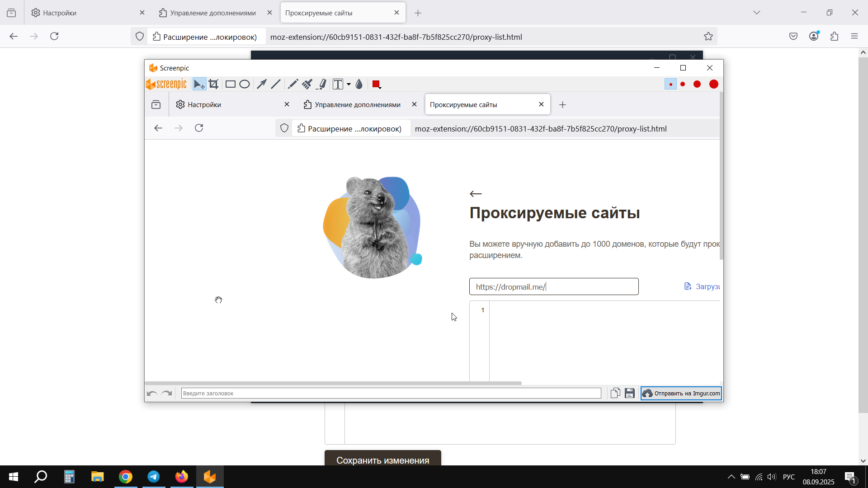Pick the Brush tool in Screenpic
Screen dimensions: 868x488
click(x=307, y=84)
